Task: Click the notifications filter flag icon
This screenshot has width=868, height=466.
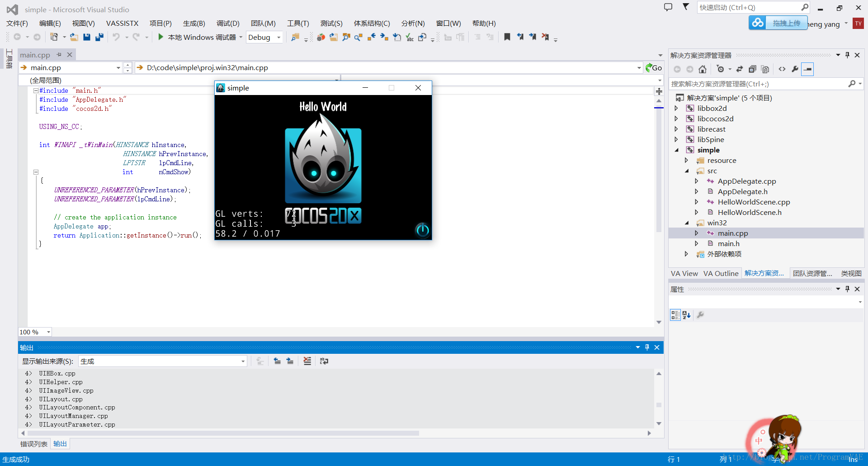Action: tap(686, 7)
